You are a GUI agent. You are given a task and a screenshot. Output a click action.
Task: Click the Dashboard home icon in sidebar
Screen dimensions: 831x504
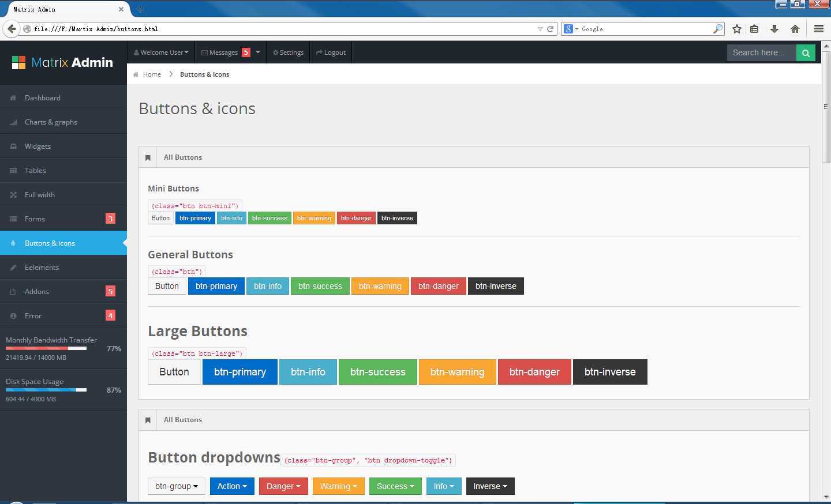point(13,98)
